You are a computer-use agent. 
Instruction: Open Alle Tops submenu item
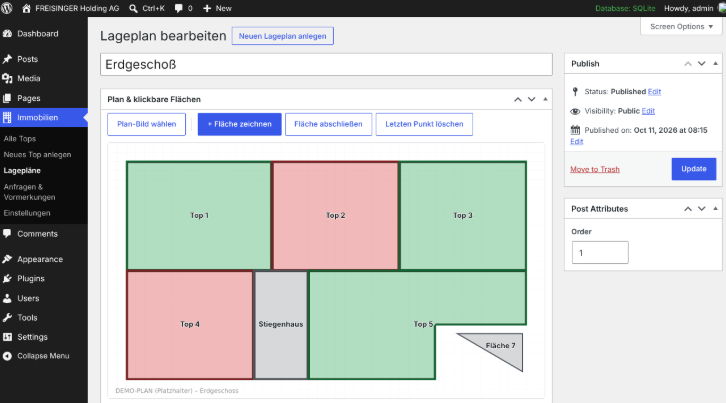pos(19,139)
